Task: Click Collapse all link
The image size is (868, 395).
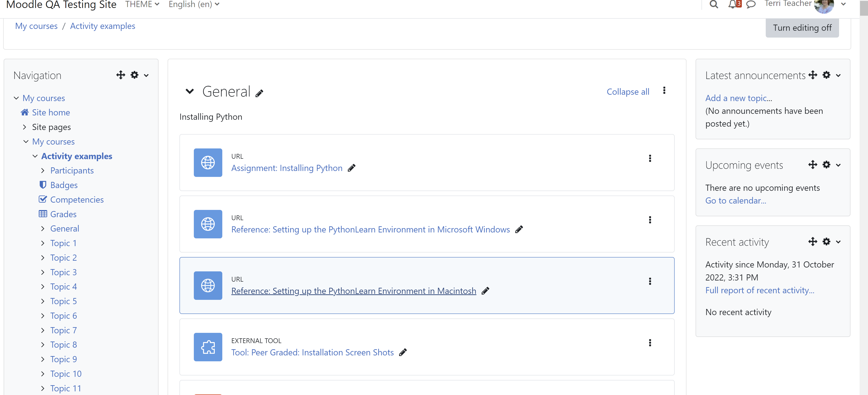Action: pos(628,92)
